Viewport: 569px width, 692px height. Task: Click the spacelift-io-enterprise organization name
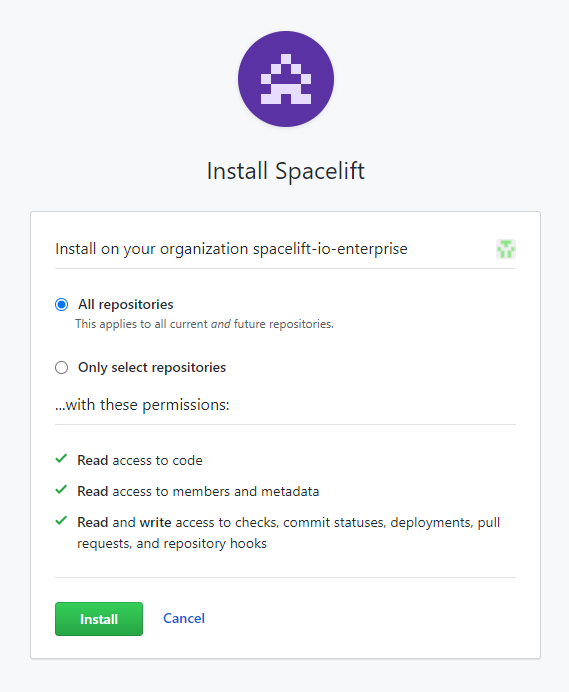pyautogui.click(x=330, y=249)
